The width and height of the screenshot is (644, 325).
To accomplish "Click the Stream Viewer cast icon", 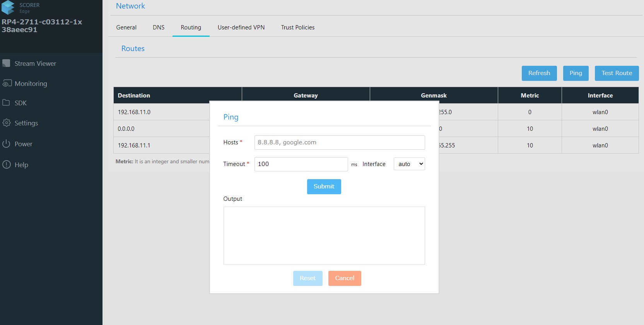I will pyautogui.click(x=6, y=63).
